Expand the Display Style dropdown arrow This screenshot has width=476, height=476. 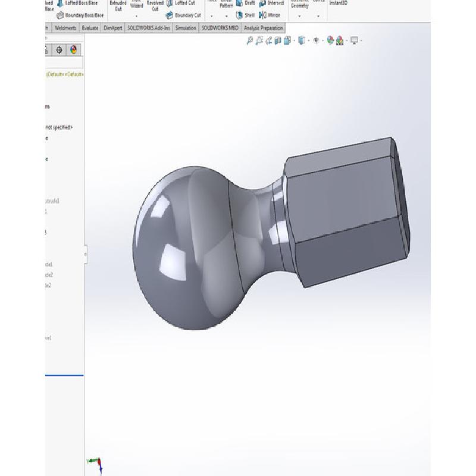pos(307,40)
